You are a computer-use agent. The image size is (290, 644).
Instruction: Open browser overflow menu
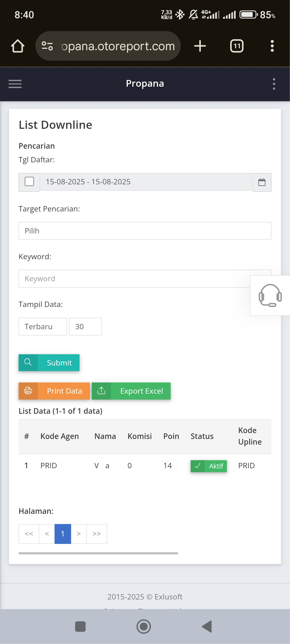click(272, 46)
